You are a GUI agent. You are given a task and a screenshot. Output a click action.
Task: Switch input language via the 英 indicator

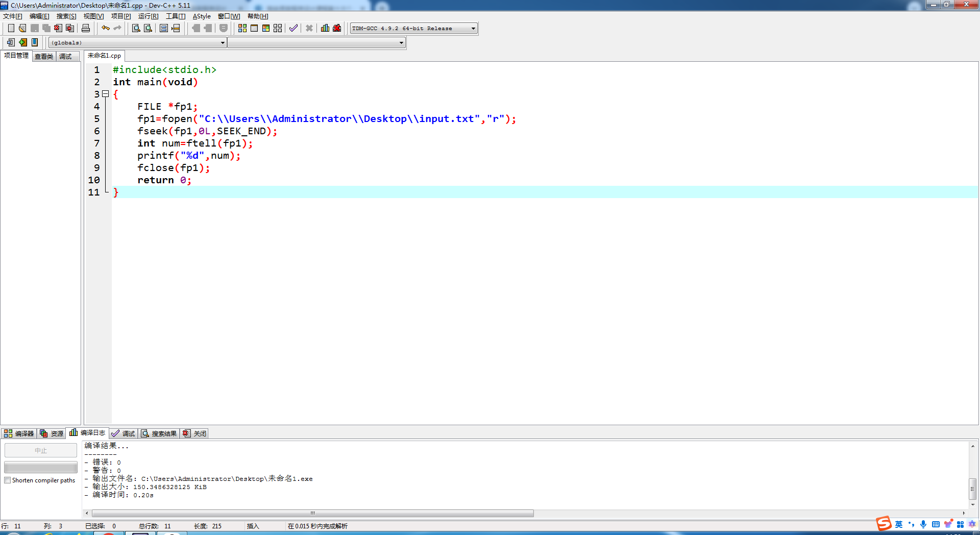click(899, 524)
